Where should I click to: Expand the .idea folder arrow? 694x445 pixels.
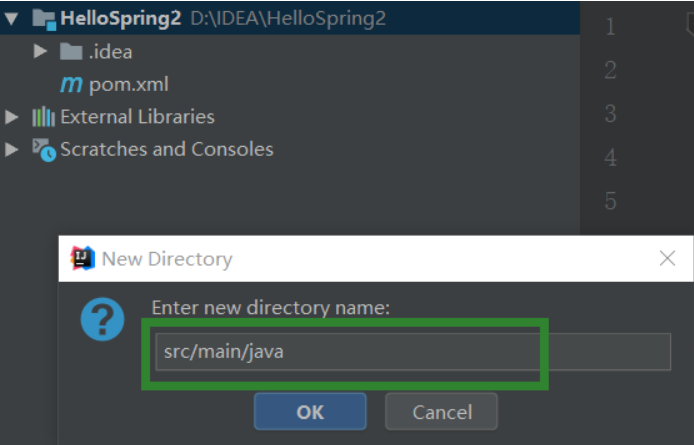40,51
